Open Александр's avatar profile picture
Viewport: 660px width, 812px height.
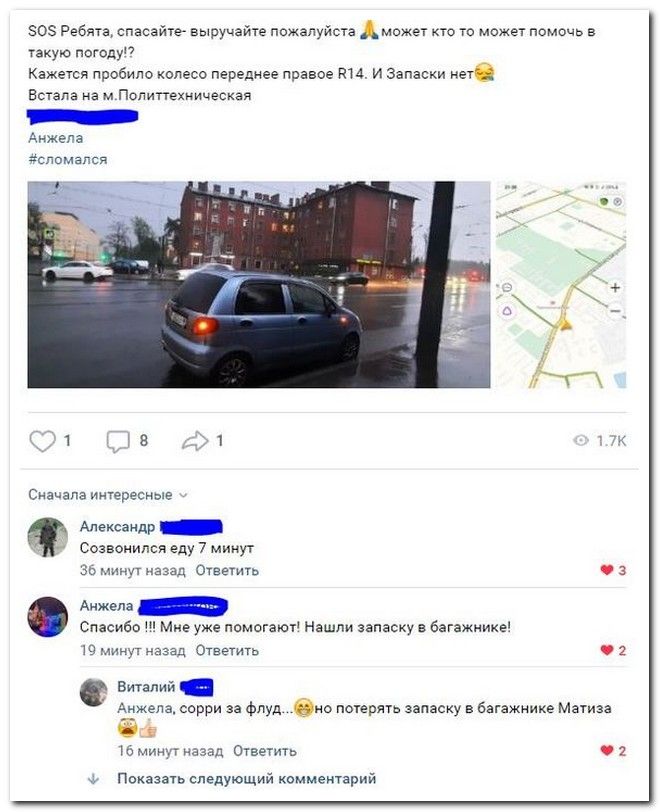click(48, 538)
